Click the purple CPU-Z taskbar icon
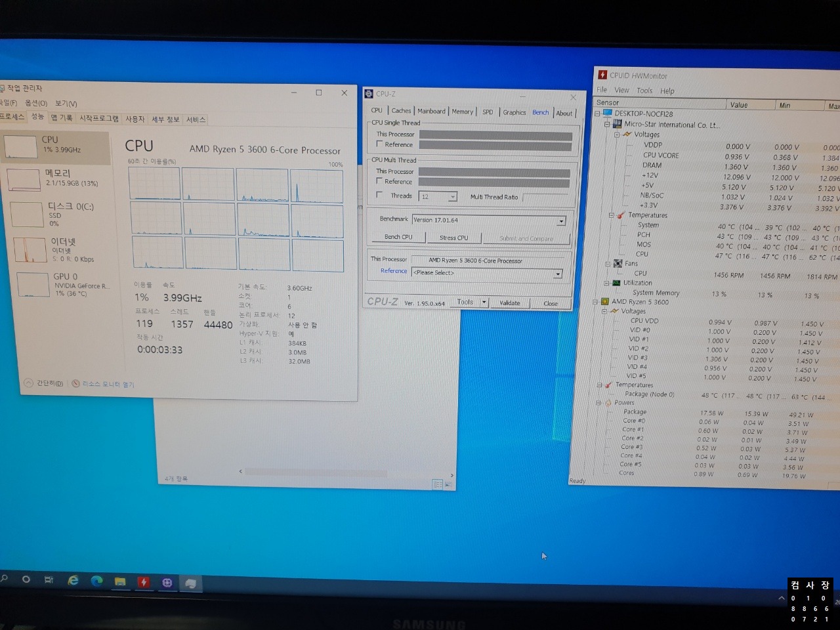 tap(167, 583)
